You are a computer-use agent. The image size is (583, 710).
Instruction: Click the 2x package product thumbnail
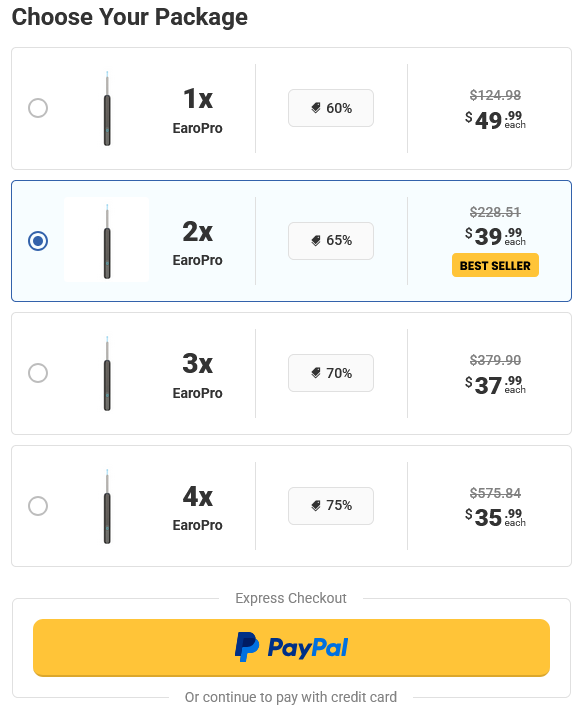point(107,240)
